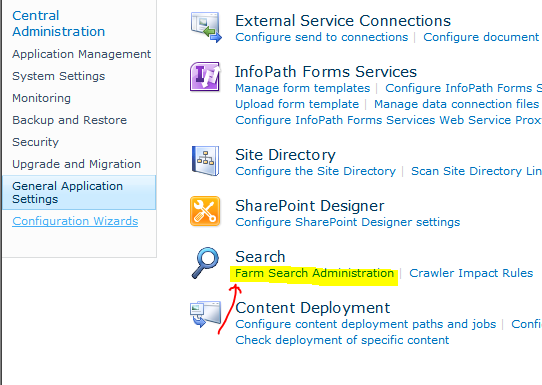
Task: Open Configure document link under External Service Connections
Action: (481, 37)
